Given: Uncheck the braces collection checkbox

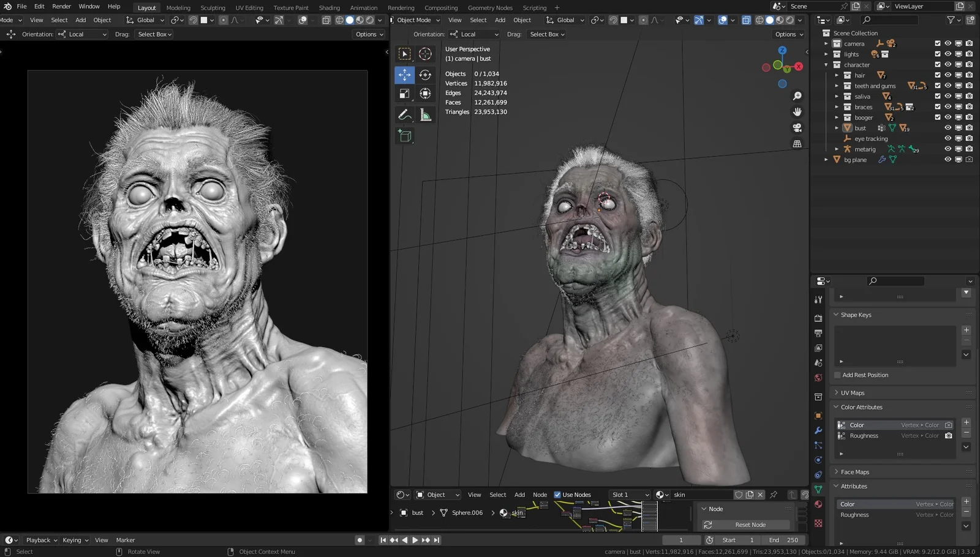Looking at the screenshot, I should (x=937, y=107).
